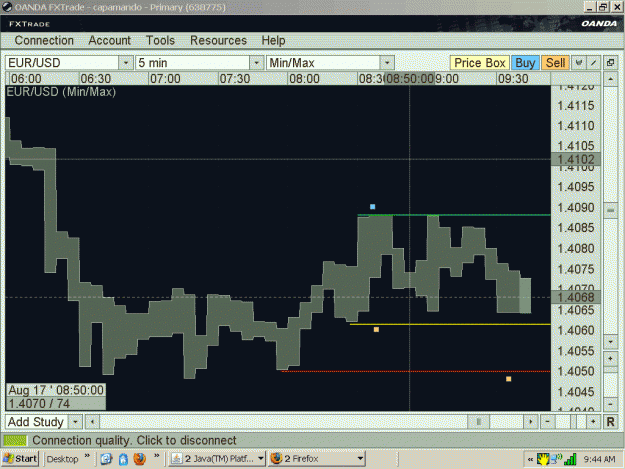Click the yellow horizontal line at 1.4062

[x=450, y=324]
